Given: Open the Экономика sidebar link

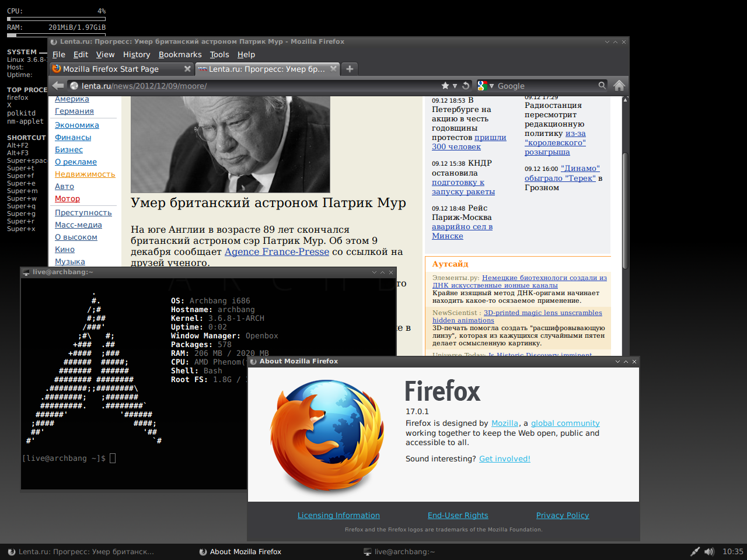Looking at the screenshot, I should 77,125.
